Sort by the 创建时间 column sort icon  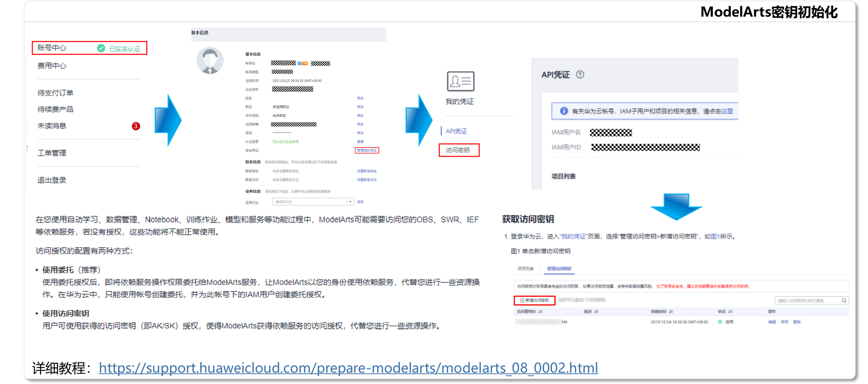(x=671, y=311)
